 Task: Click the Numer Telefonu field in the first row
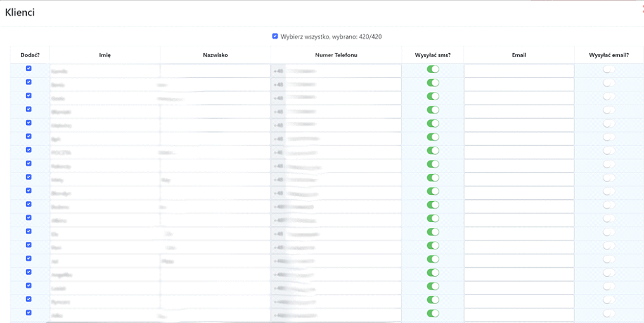pyautogui.click(x=336, y=71)
